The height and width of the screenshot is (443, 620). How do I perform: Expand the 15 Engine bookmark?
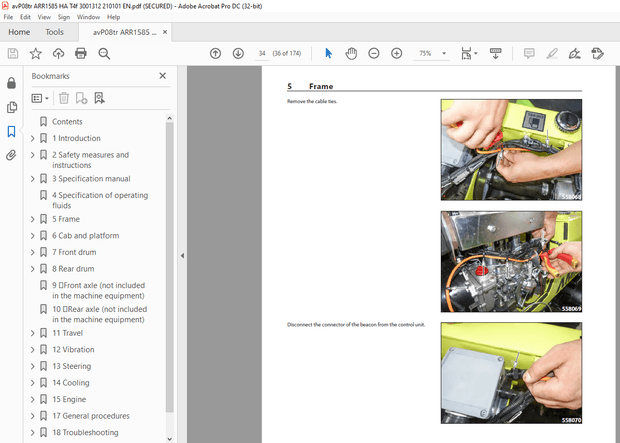(32, 399)
